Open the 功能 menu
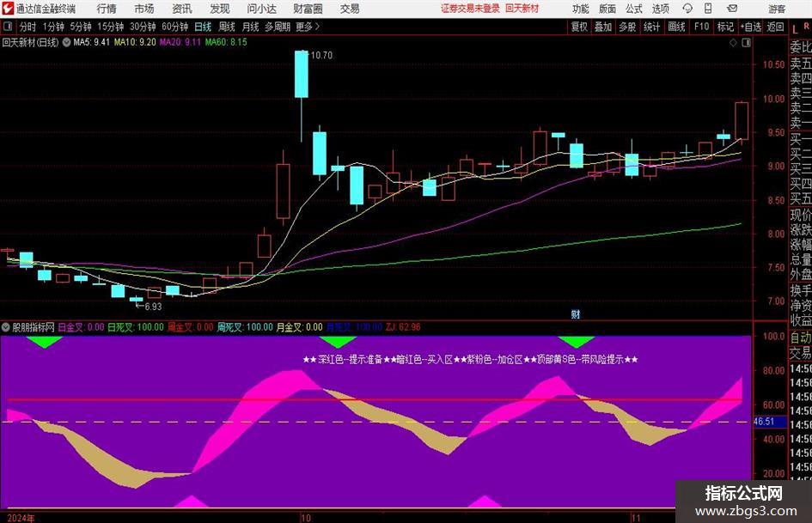812x523 pixels. pos(581,9)
